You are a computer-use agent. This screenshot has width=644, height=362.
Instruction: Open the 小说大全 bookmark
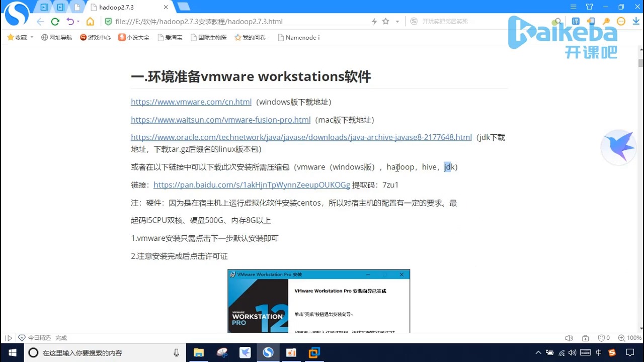134,37
